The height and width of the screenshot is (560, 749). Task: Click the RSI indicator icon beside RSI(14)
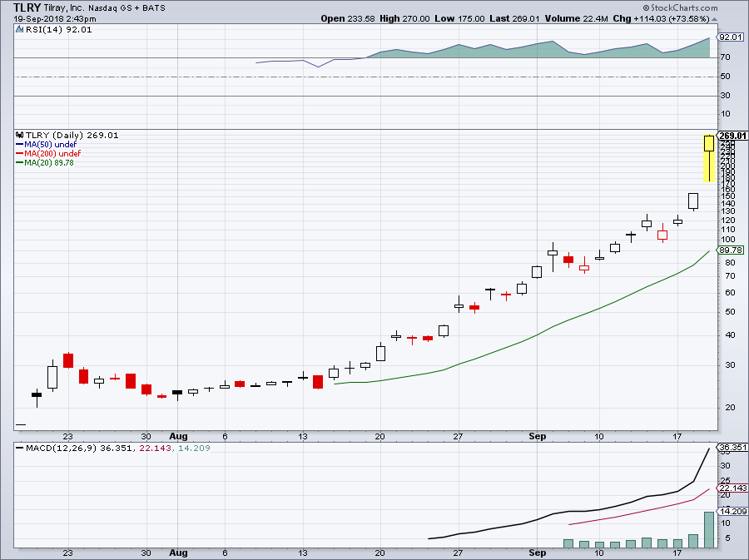[x=19, y=30]
